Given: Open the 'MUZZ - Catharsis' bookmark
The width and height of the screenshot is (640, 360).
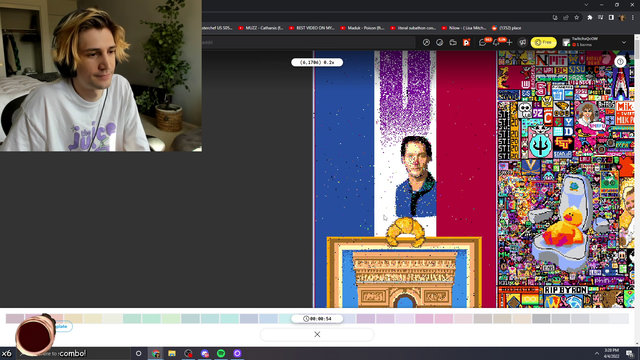Looking at the screenshot, I should [260, 28].
